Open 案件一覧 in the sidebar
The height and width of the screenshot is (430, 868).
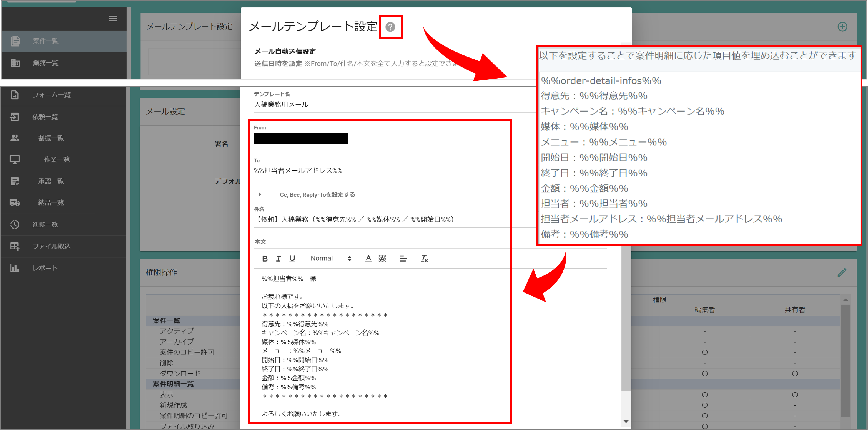46,41
